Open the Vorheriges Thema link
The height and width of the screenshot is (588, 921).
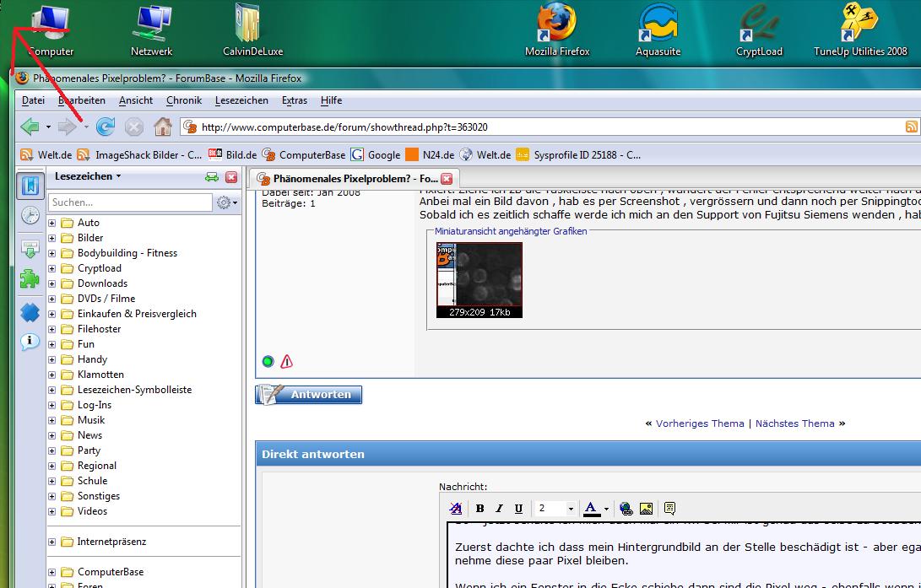click(x=700, y=423)
